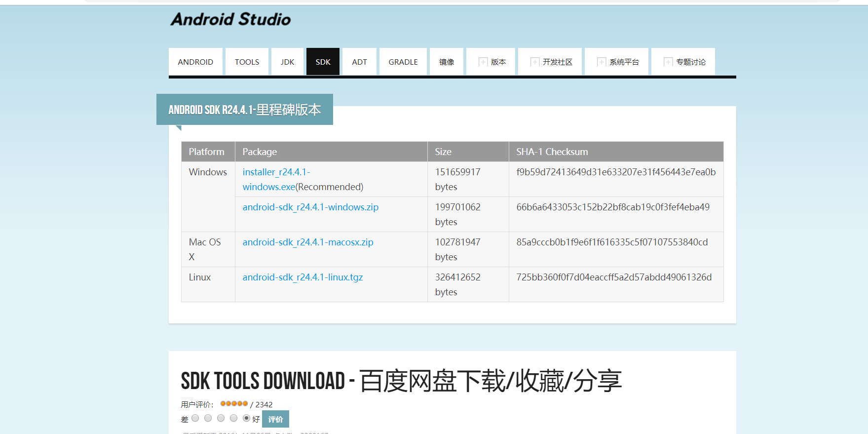Click the size 102781947 bytes cell
Screen dimensions: 868x434
tap(468, 249)
